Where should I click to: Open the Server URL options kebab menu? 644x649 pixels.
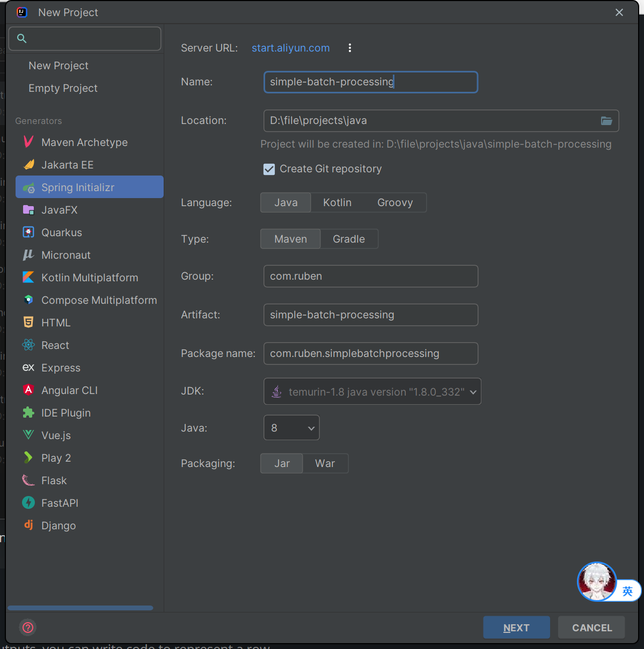[x=350, y=48]
